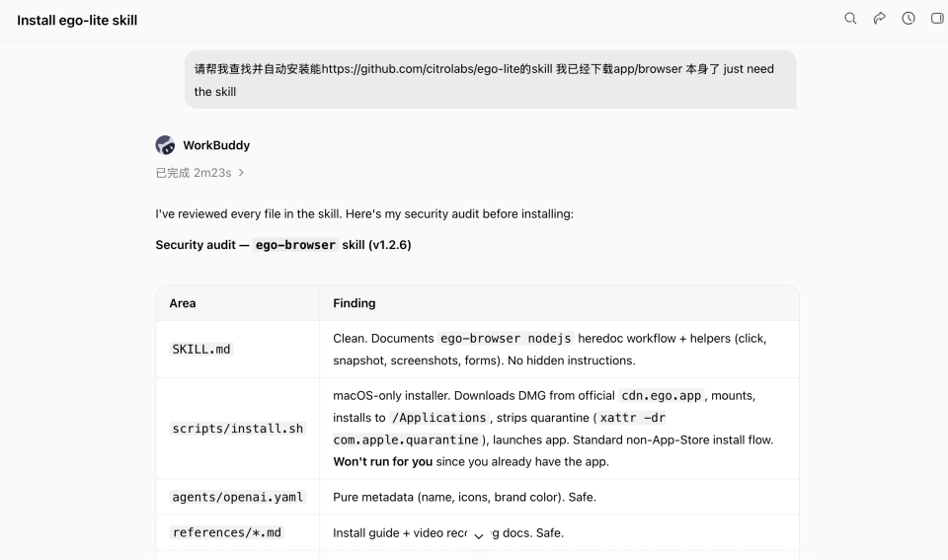
Task: Expand the 已完成 2m23s details chevron
Action: point(241,173)
